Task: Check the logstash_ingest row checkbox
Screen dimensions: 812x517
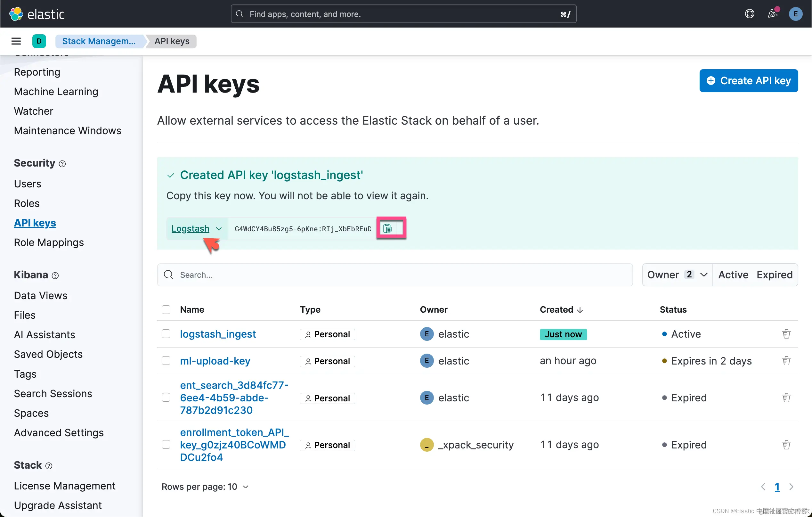Action: click(166, 334)
